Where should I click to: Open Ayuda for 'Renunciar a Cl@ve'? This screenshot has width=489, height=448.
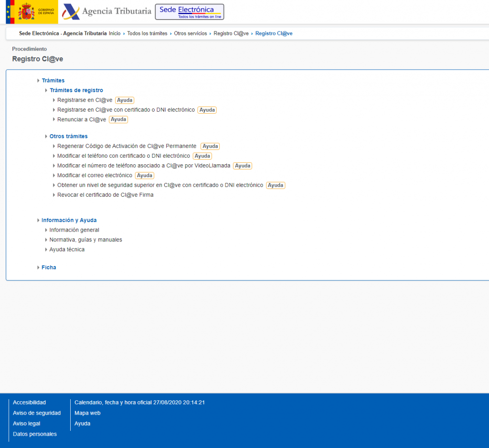pyautogui.click(x=118, y=119)
